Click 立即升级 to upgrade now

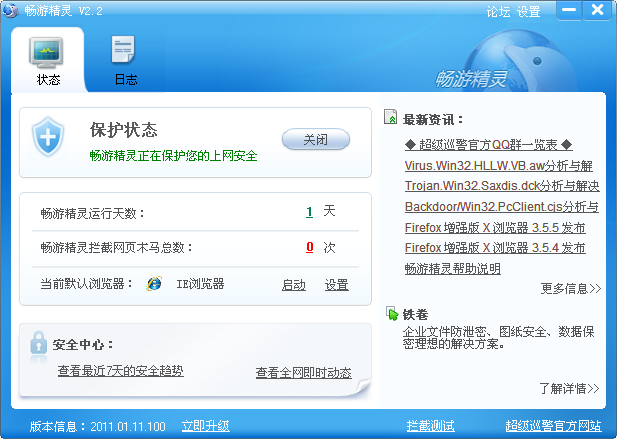205,426
